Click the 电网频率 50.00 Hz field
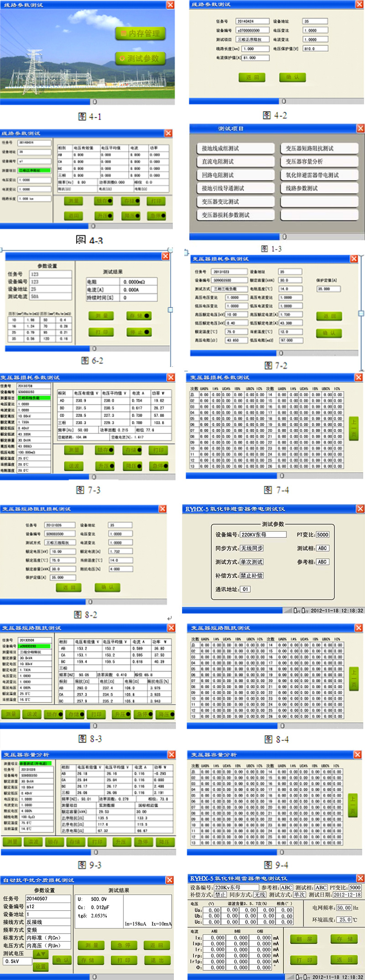The height and width of the screenshot is (980, 365). tap(344, 908)
